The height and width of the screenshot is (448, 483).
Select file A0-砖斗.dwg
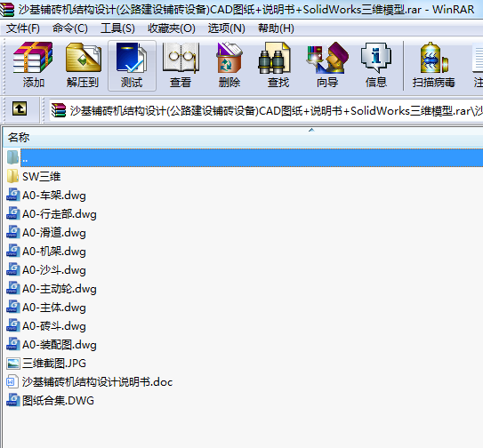[x=54, y=325]
